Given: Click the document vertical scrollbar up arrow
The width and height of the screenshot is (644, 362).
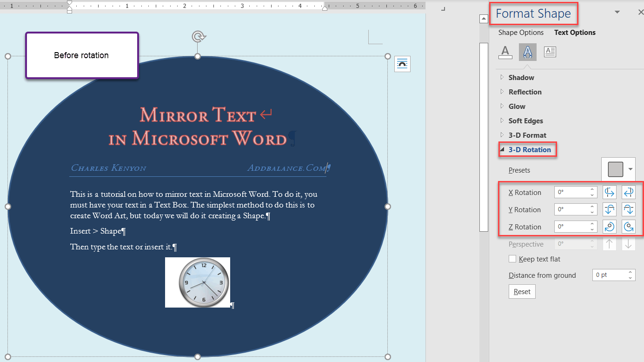Looking at the screenshot, I should 484,19.
